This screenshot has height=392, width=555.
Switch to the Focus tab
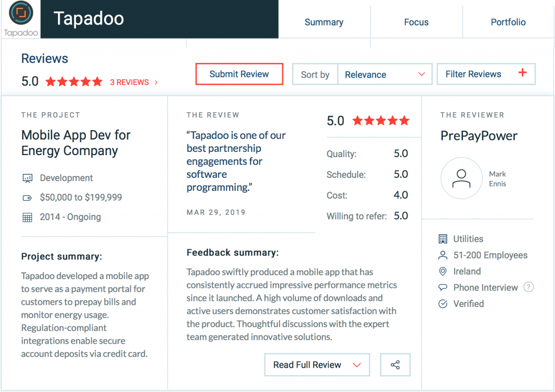tap(416, 22)
